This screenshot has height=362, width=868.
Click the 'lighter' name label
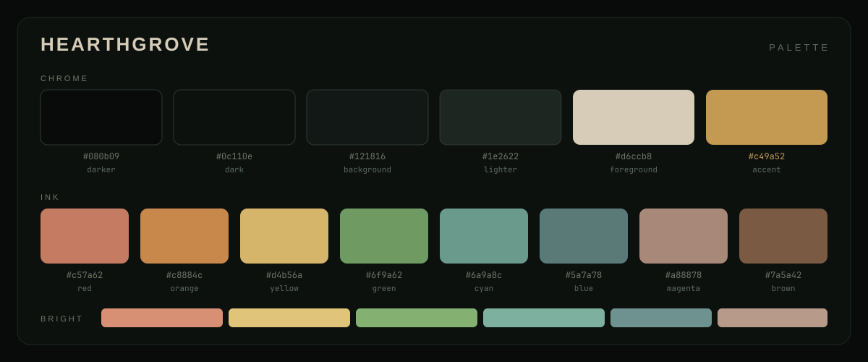click(501, 170)
